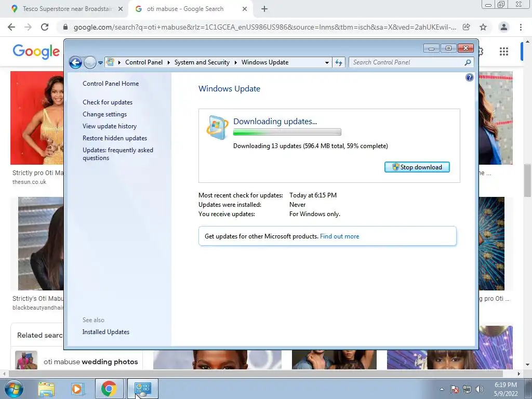Click the Windows Update shield icon

click(217, 128)
